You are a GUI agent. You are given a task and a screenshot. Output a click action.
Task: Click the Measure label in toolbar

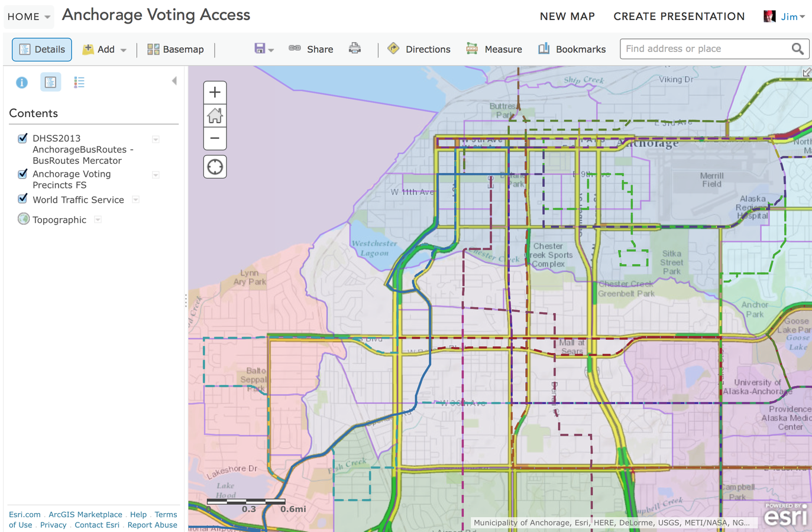(503, 50)
